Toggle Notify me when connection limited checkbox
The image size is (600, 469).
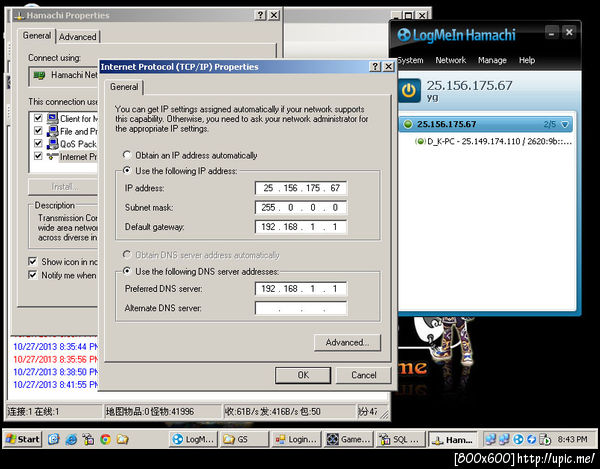pos(33,275)
